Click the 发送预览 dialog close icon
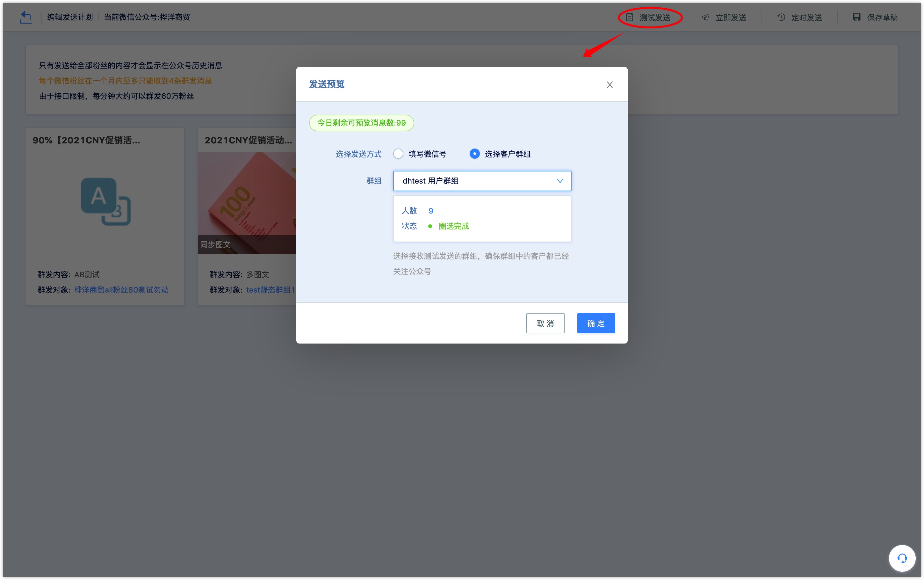Viewport: 924px width, 580px height. [609, 84]
